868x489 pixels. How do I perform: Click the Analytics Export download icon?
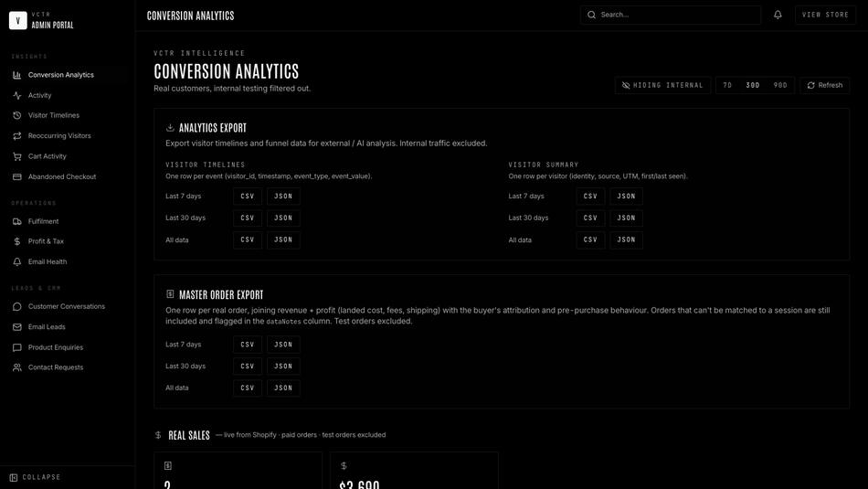click(170, 127)
